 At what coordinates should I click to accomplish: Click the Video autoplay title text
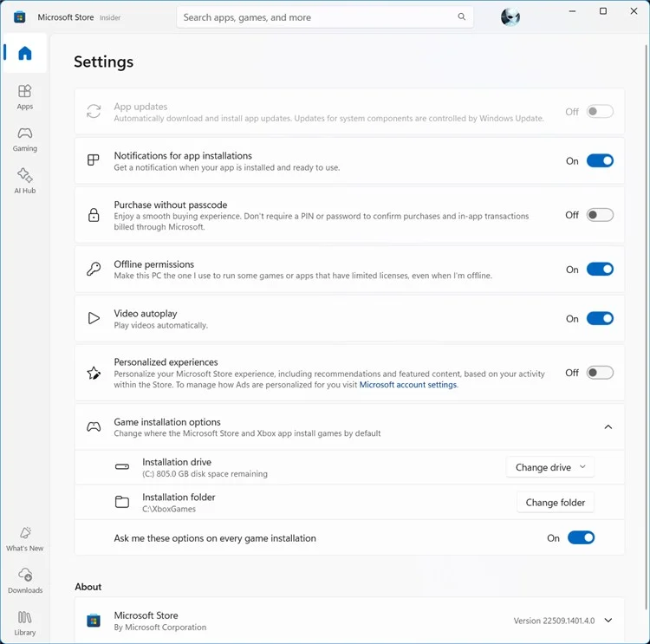146,314
